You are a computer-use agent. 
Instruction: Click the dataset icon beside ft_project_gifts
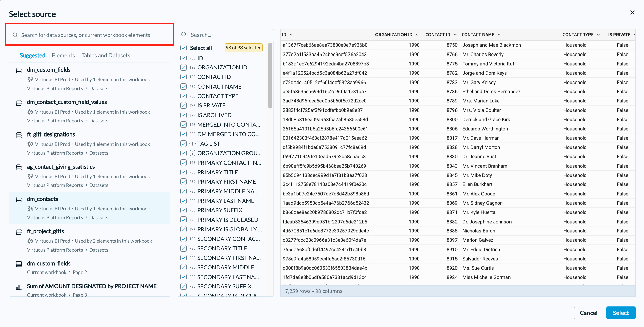click(x=19, y=232)
